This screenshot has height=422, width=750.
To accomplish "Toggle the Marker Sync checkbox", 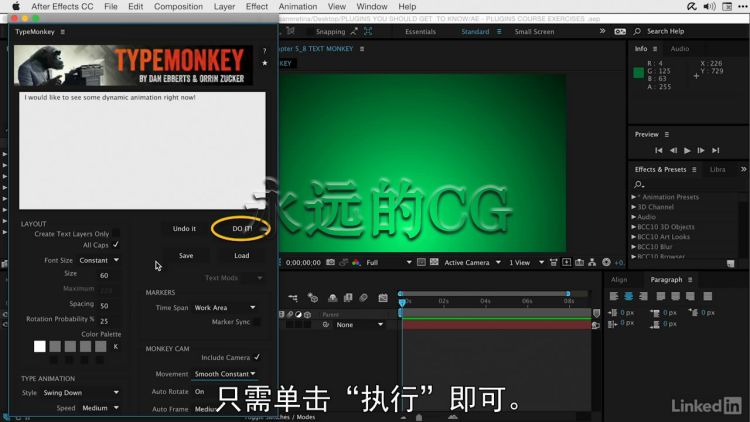I will [x=257, y=322].
